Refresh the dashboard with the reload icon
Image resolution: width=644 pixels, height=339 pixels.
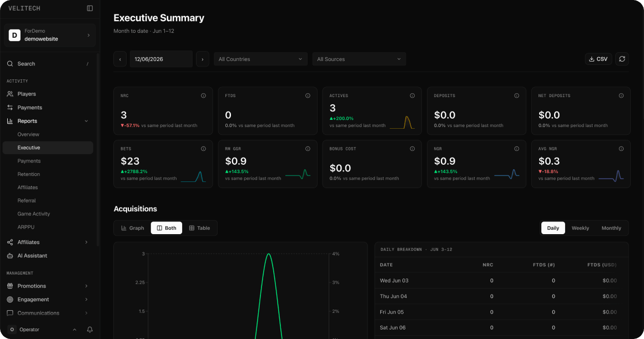(622, 59)
